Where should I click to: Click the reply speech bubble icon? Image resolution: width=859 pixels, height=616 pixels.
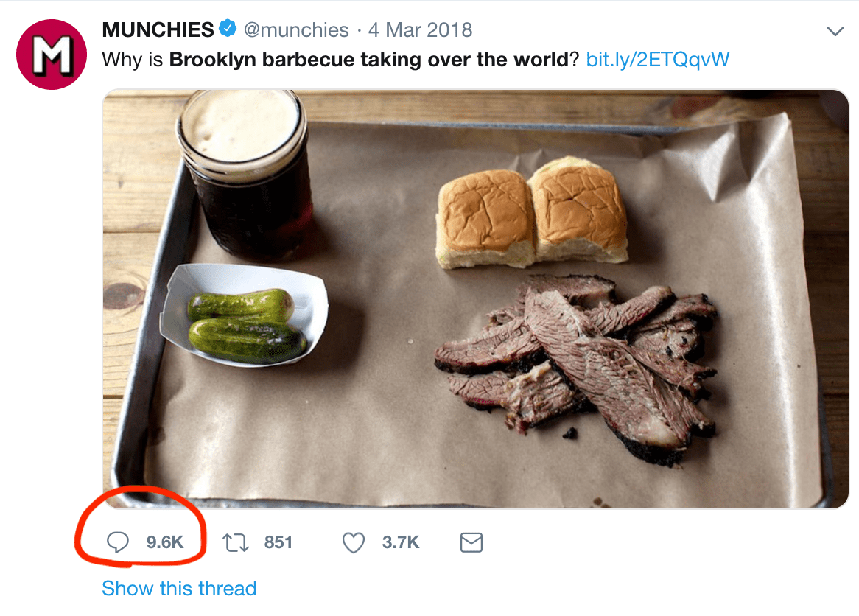pyautogui.click(x=118, y=543)
